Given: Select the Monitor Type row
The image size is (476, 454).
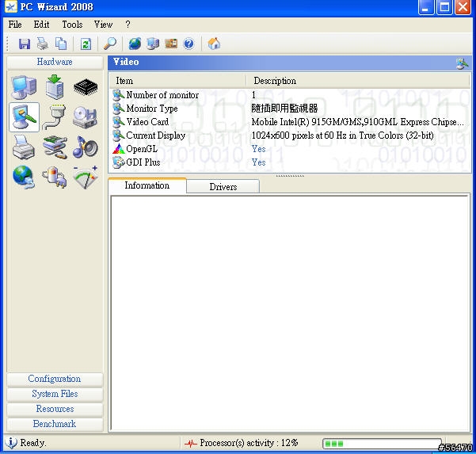Looking at the screenshot, I should 290,109.
